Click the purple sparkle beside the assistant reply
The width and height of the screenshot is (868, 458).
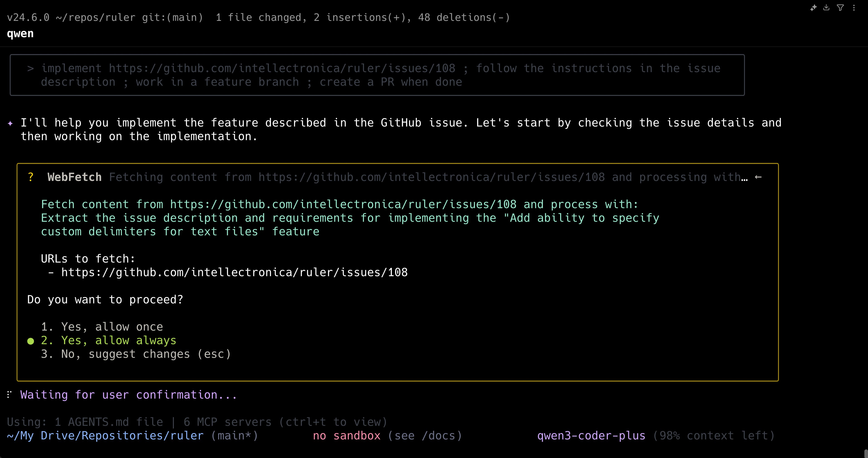click(x=10, y=123)
